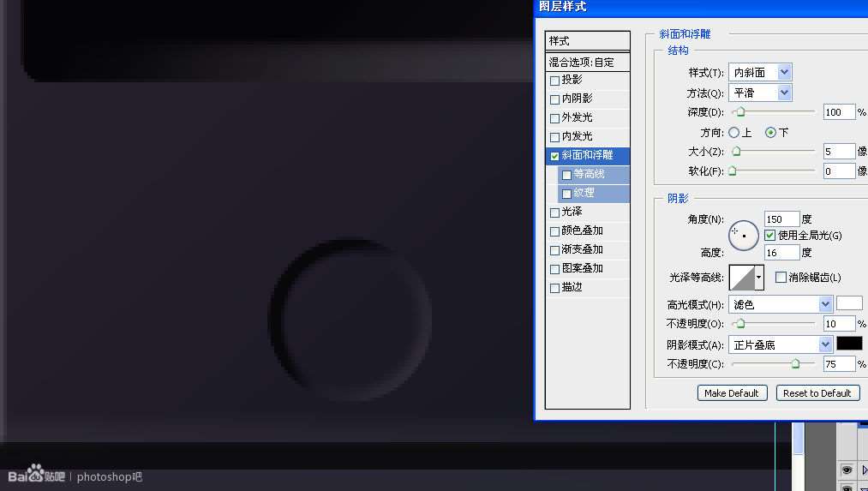The height and width of the screenshot is (491, 868).
Task: Enable the 图案叠加 pattern overlay checkbox
Action: coord(554,269)
